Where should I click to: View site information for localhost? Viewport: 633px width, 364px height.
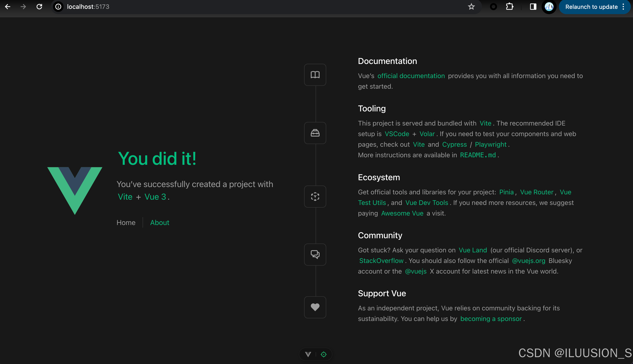[x=58, y=7]
